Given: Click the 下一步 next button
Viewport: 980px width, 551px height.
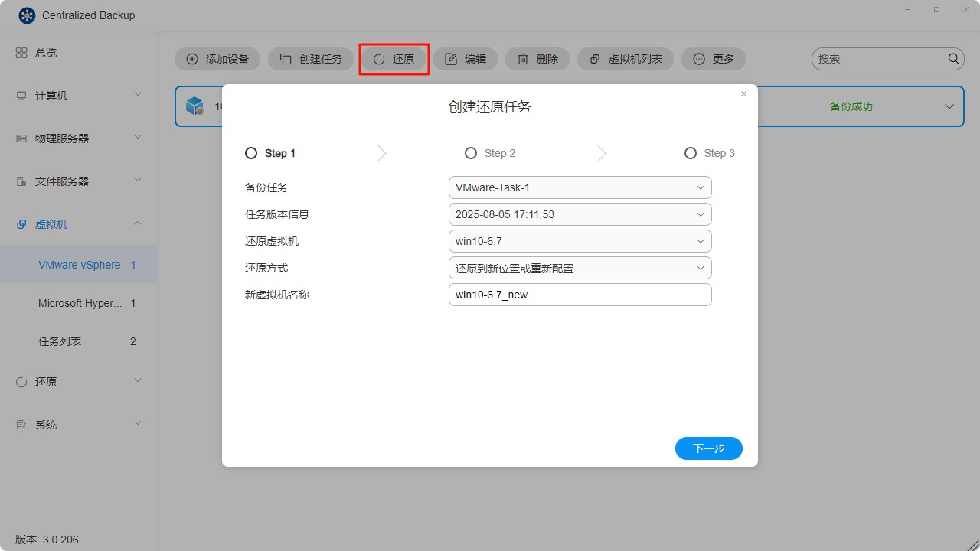Looking at the screenshot, I should click(708, 448).
